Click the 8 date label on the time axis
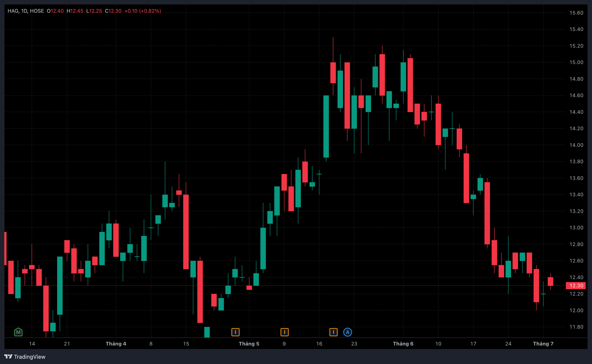The image size is (592, 364). 151,344
